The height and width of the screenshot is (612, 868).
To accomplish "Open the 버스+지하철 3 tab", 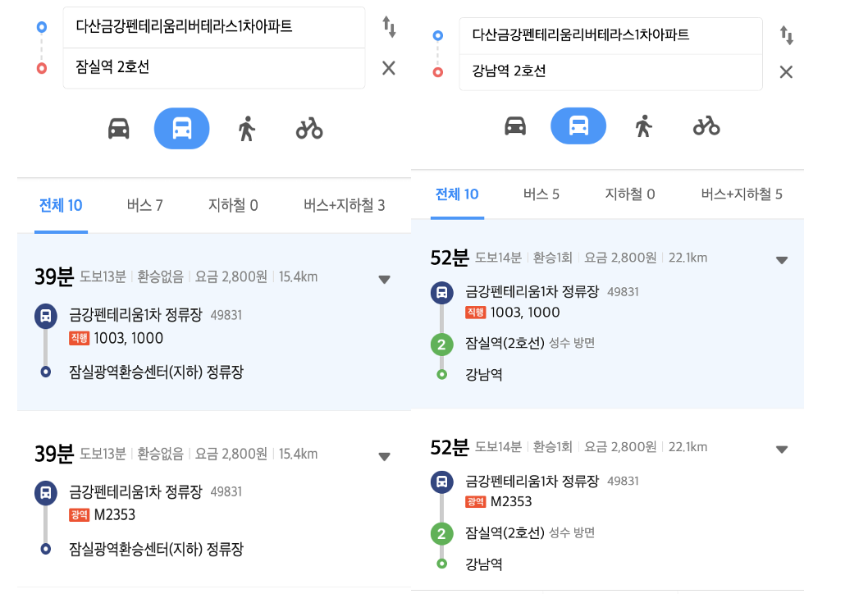I will pyautogui.click(x=344, y=205).
